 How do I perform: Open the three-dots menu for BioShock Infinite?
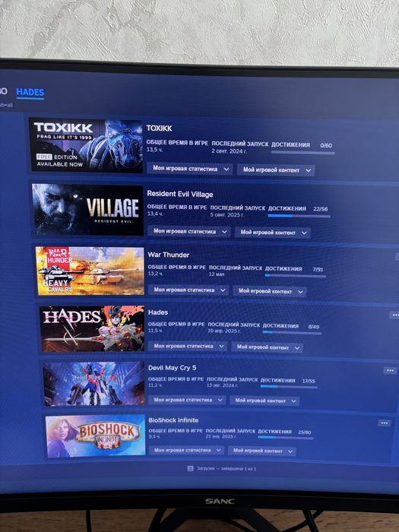coord(385,423)
